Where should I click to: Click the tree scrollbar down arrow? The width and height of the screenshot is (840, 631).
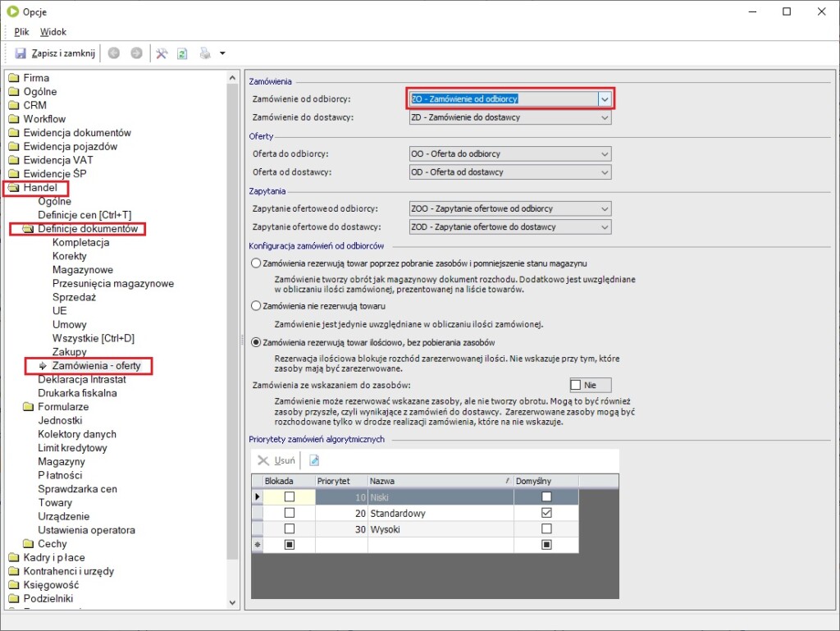232,602
